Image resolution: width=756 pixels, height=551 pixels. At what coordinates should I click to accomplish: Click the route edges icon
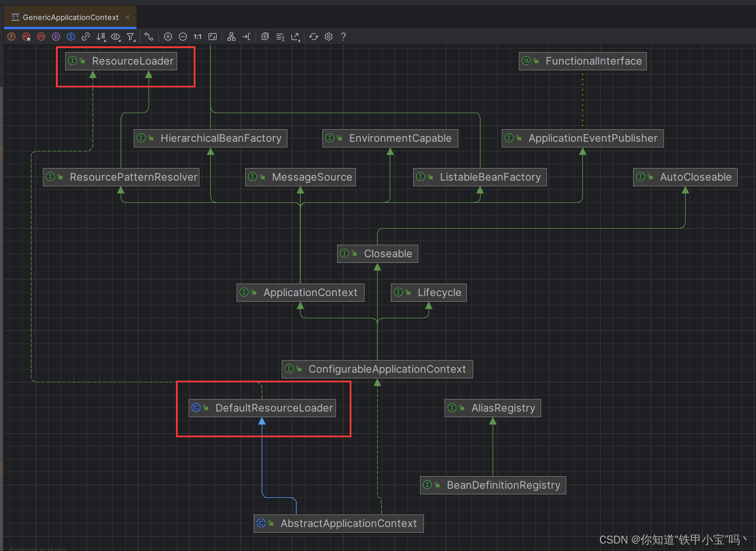coord(246,37)
